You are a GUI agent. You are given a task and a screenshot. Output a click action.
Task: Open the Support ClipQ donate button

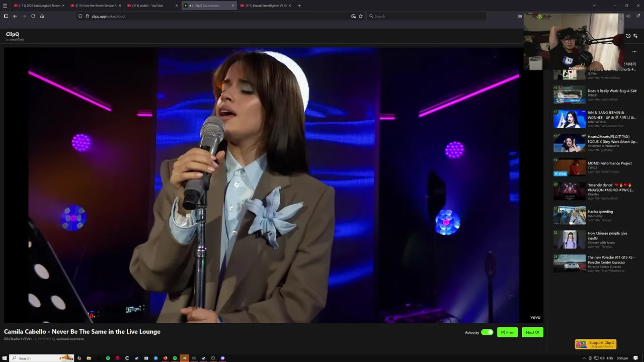tap(596, 344)
